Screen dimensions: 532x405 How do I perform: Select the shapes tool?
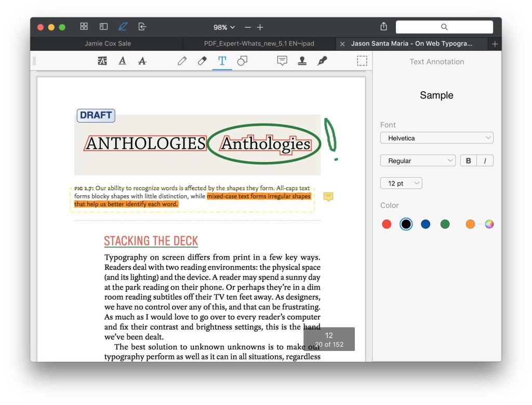pos(242,61)
